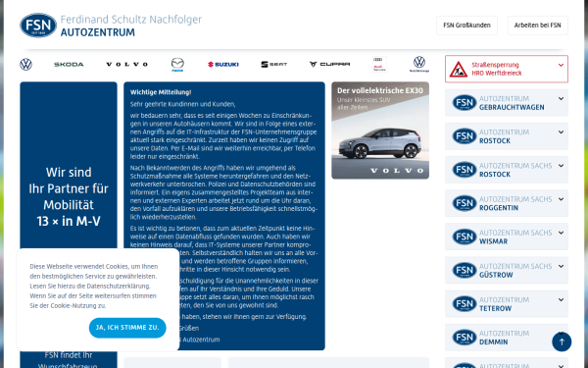The height and width of the screenshot is (368, 588).
Task: Click Ferdinand Schultz Nachfolger title text
Action: tap(131, 20)
